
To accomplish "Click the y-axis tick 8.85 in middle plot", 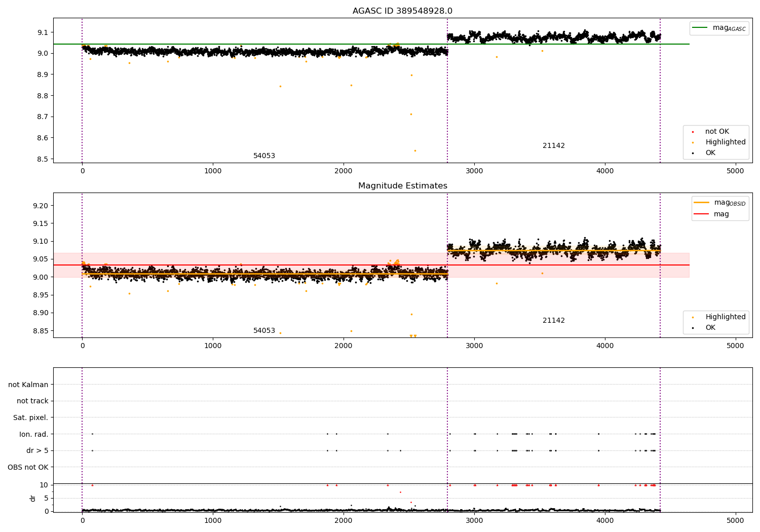I will click(41, 331).
